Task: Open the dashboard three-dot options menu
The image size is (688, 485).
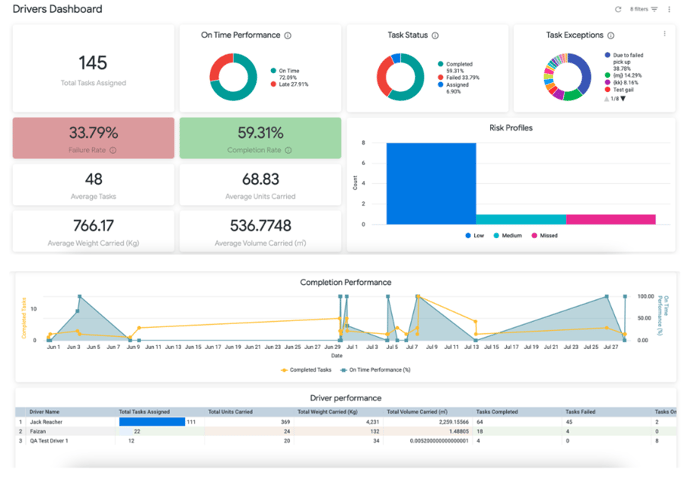Action: click(x=669, y=9)
